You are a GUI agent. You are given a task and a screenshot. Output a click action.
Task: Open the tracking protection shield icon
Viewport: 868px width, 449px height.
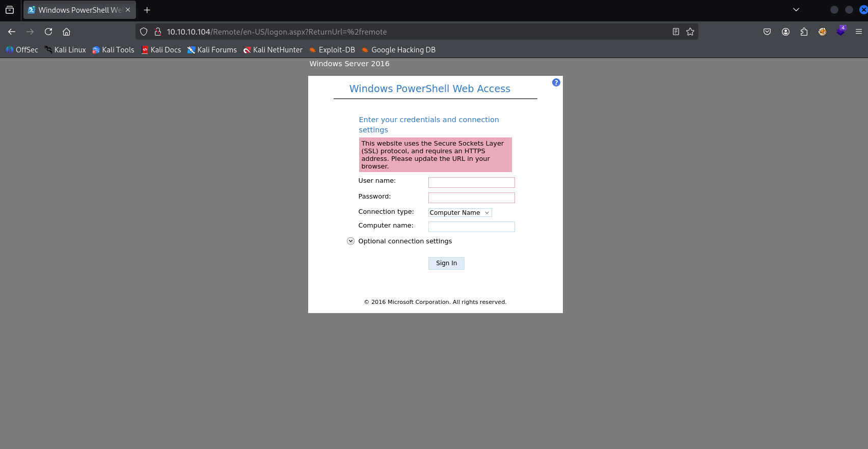[144, 32]
